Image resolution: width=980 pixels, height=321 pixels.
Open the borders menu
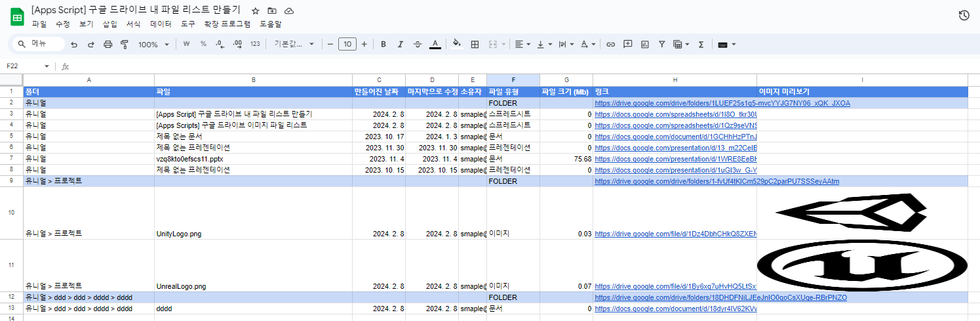tap(475, 44)
